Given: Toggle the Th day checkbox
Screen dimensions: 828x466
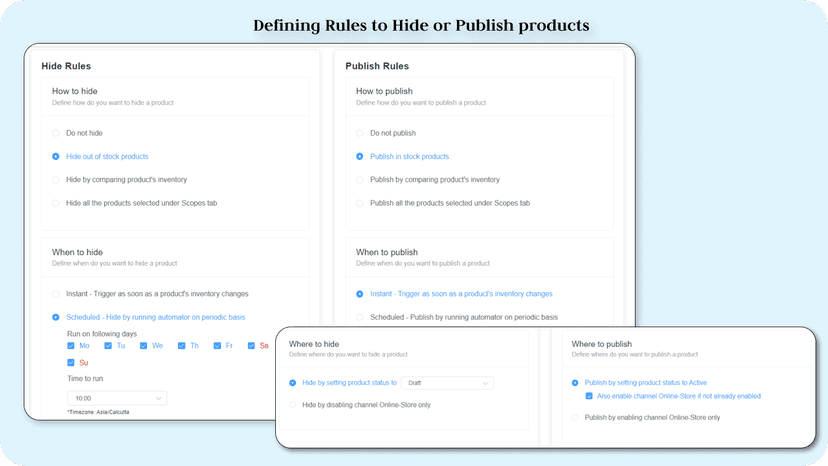Looking at the screenshot, I should [181, 346].
